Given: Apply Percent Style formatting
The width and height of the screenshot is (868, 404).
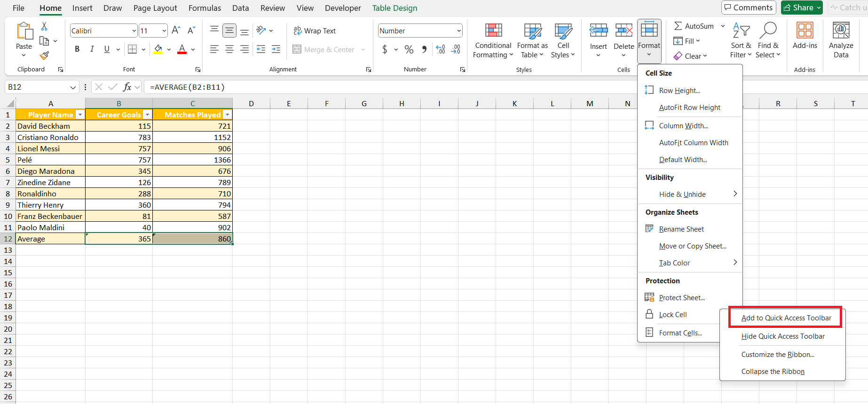Looking at the screenshot, I should 409,49.
